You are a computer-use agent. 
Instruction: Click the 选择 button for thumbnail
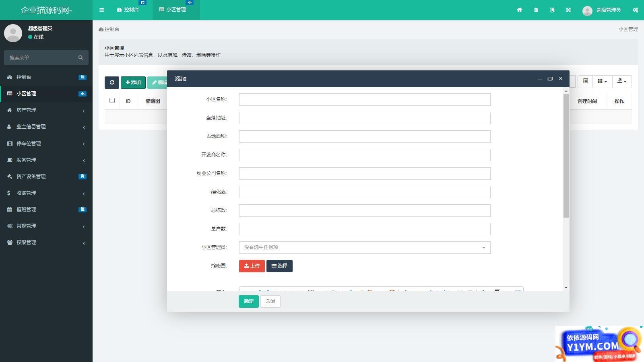coord(279,266)
